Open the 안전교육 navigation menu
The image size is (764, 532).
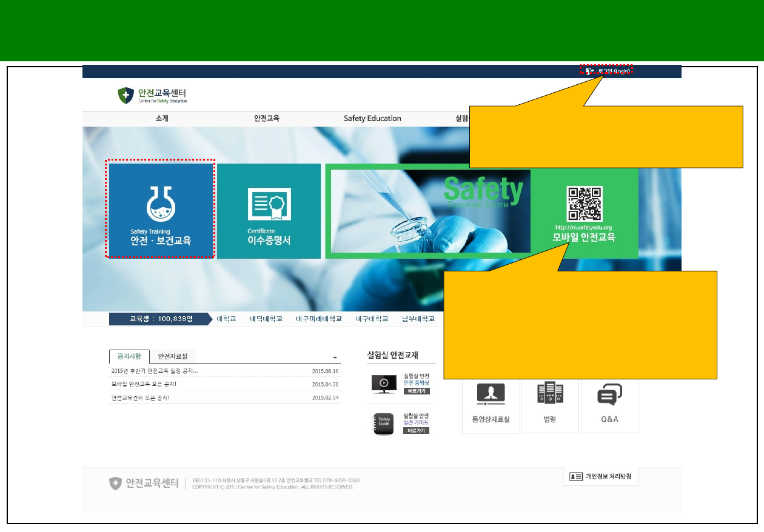pos(267,119)
